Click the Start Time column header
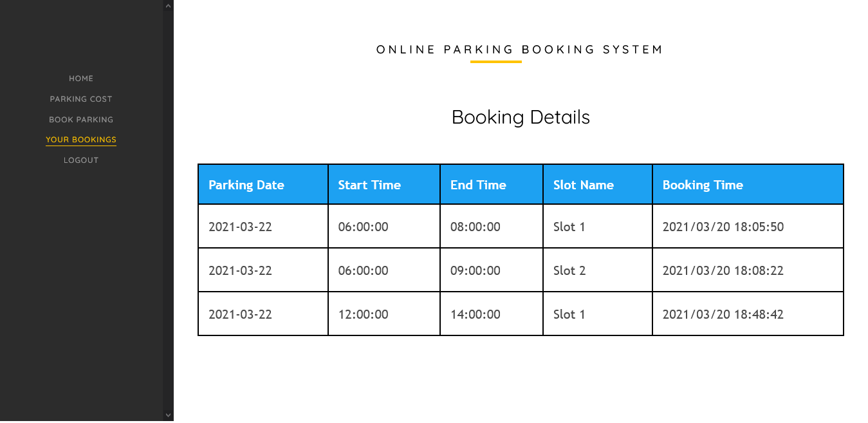Screen dimensions: 868x423 (369, 185)
